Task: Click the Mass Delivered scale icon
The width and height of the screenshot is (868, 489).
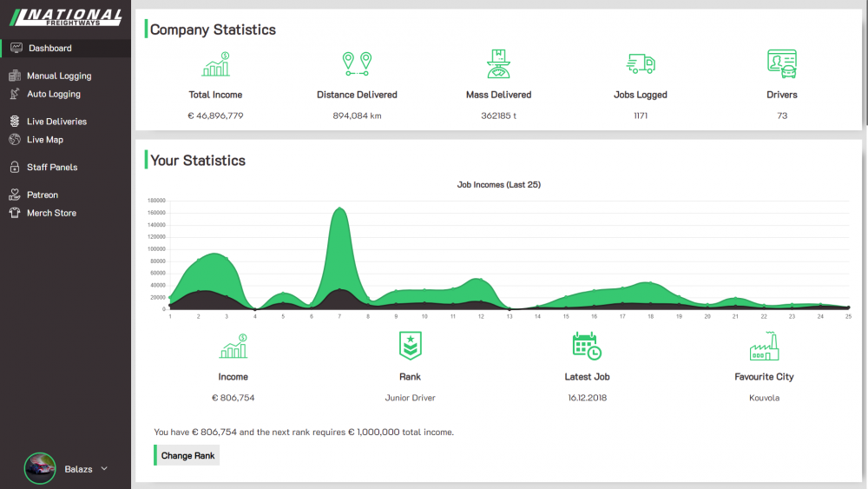Action: point(498,64)
